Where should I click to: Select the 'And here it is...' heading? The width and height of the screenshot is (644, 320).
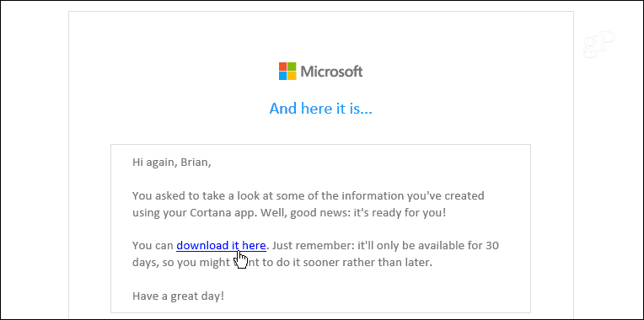pos(321,109)
